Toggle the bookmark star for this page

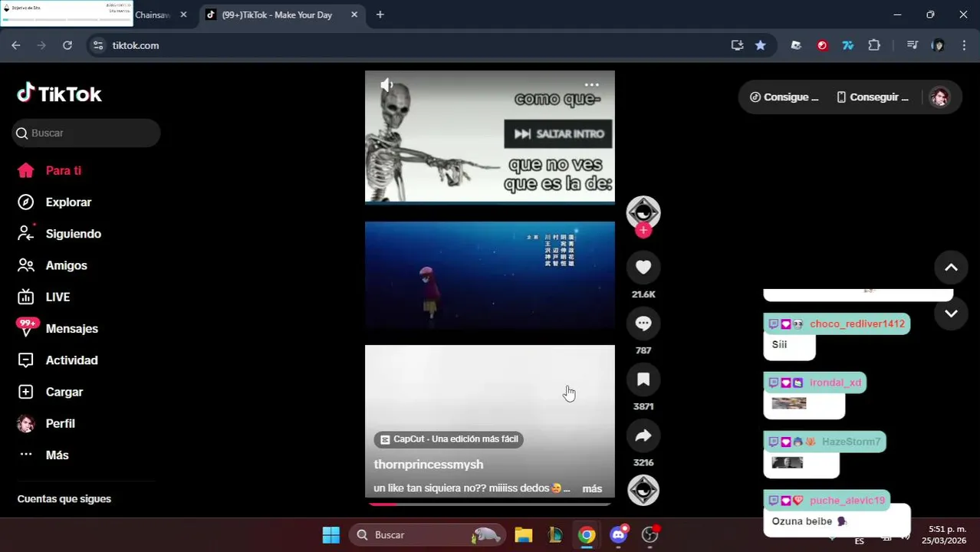(760, 45)
